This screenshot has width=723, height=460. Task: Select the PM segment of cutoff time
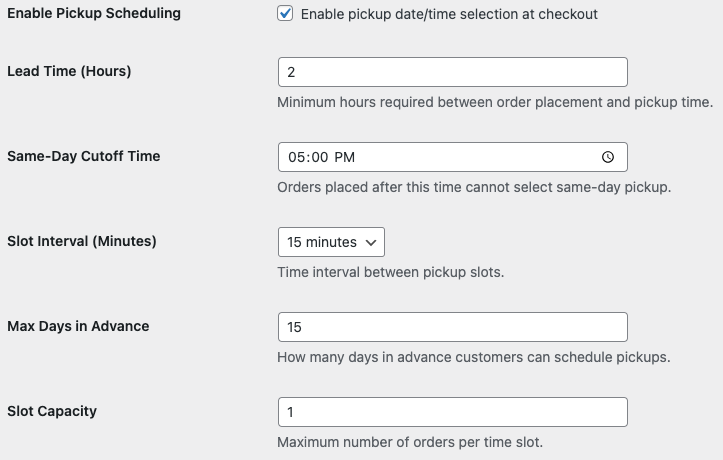344,157
